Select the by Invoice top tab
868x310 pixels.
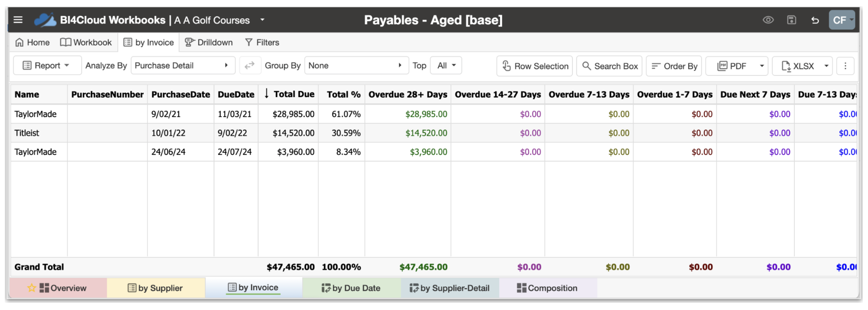[149, 42]
